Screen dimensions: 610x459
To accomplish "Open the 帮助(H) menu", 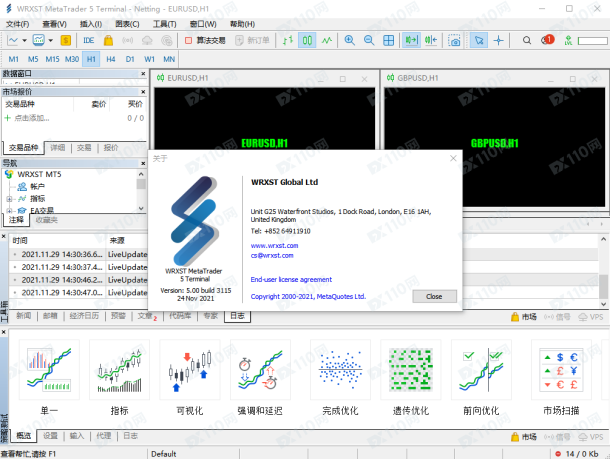I will click(x=242, y=24).
